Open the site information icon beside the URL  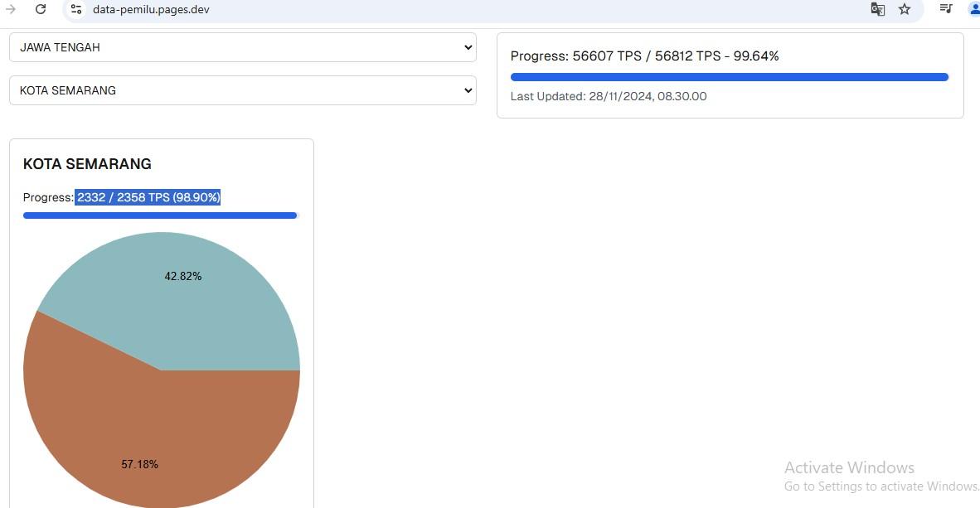[x=75, y=9]
